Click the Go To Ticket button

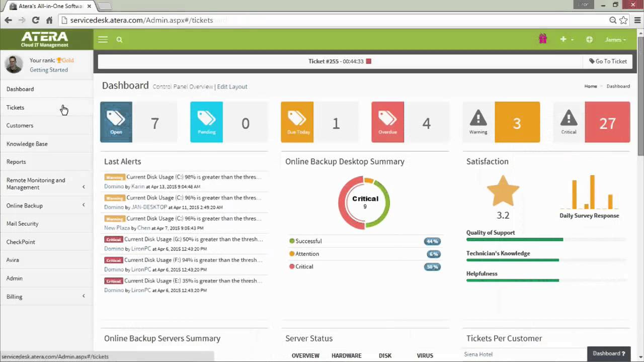point(608,61)
